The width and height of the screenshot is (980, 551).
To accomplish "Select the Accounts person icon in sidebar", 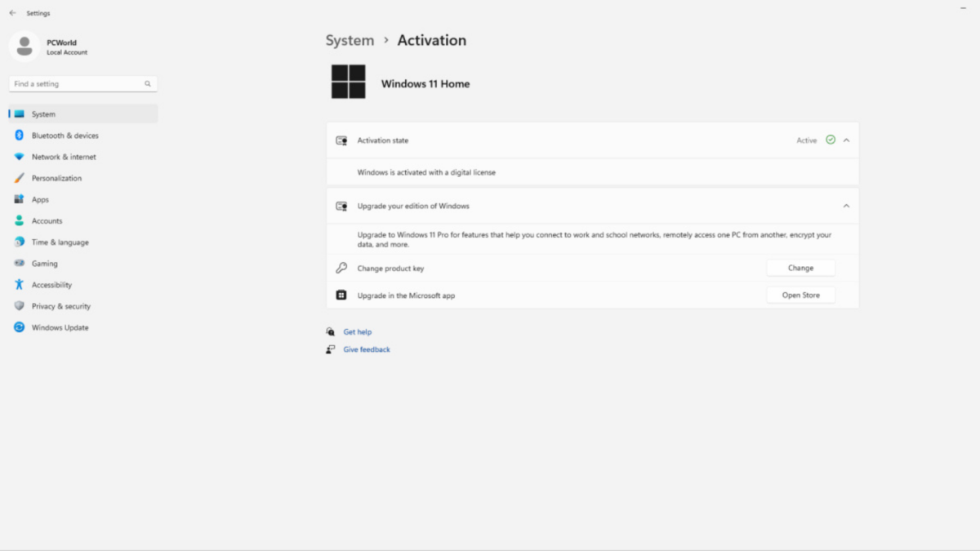I will pos(19,220).
